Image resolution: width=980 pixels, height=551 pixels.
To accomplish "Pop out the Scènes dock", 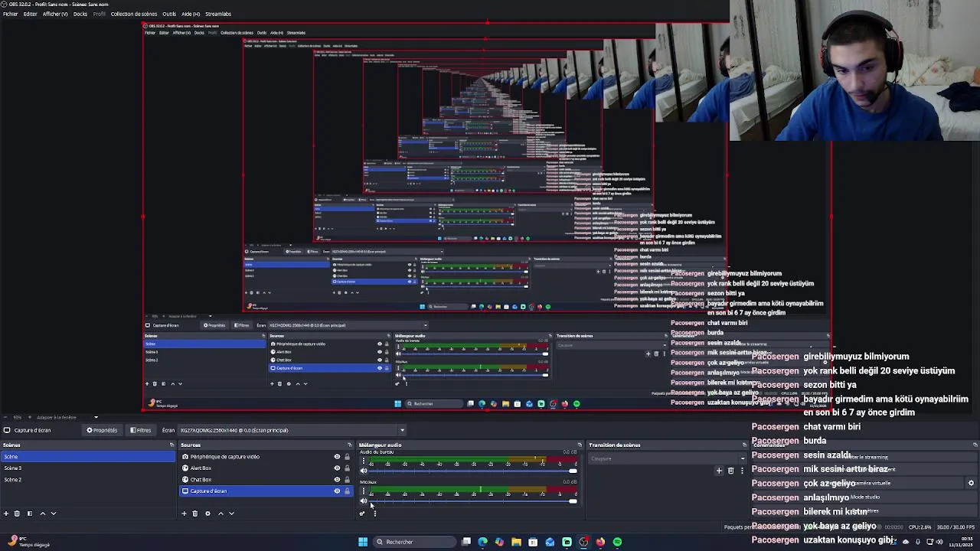I will click(x=171, y=445).
